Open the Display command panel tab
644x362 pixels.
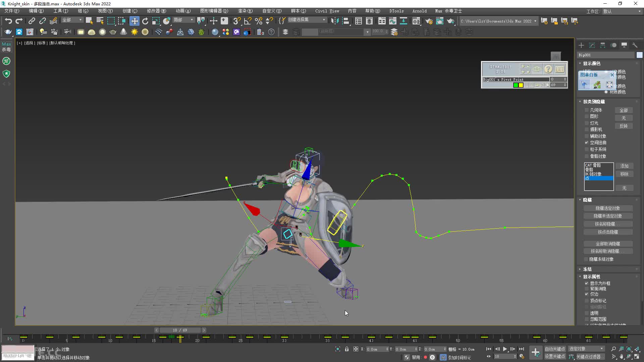tap(624, 45)
